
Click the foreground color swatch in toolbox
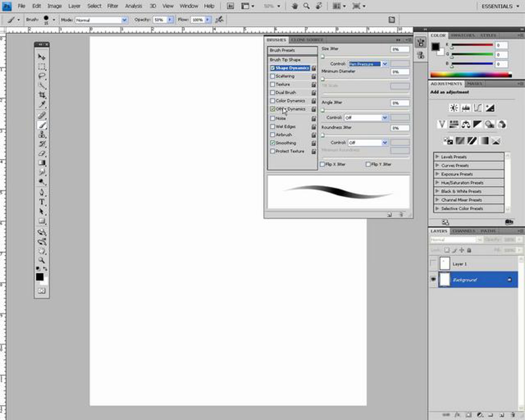tap(39, 277)
